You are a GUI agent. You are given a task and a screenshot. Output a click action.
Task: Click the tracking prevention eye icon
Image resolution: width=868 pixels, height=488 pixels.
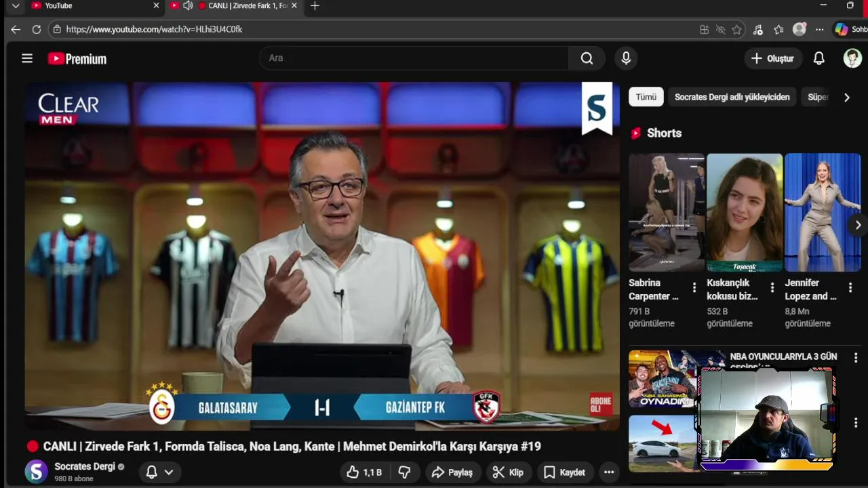pyautogui.click(x=720, y=29)
